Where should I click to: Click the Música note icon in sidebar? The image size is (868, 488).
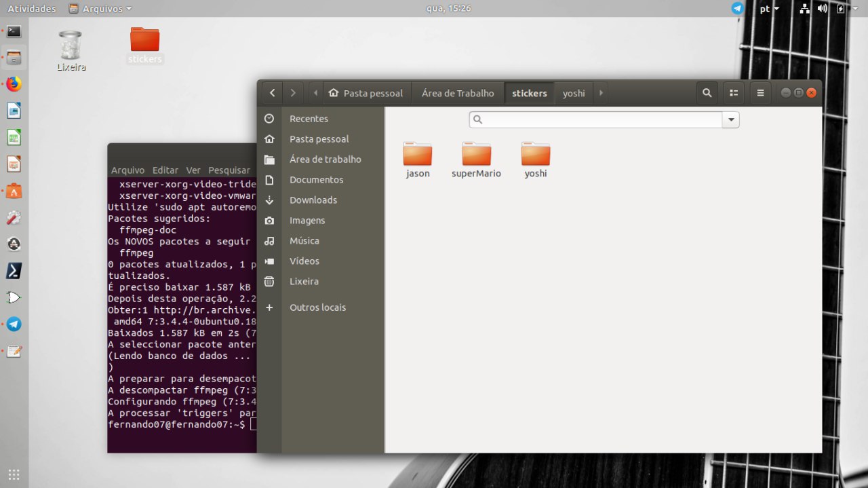pyautogui.click(x=269, y=241)
